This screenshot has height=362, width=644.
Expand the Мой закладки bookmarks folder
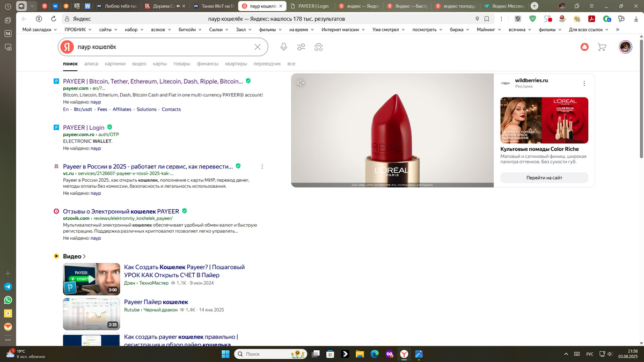[x=39, y=29]
